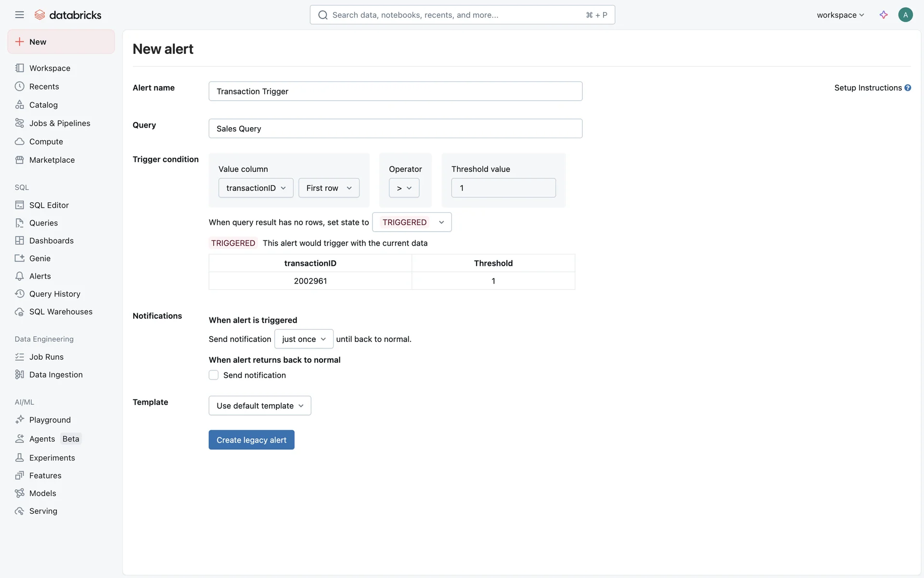Open Use default template dropdown

259,406
